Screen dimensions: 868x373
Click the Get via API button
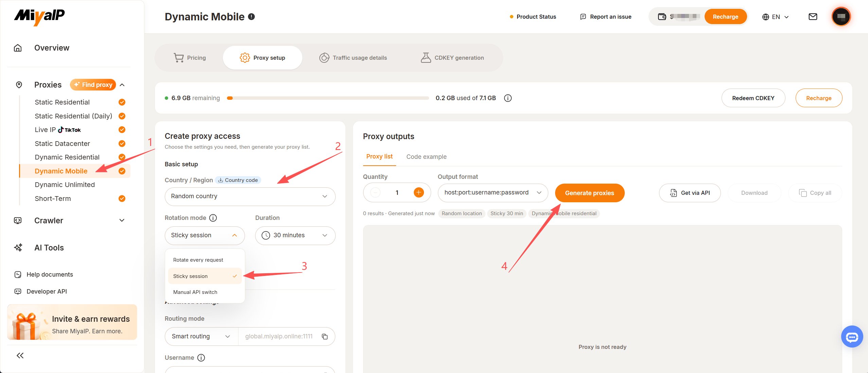[x=690, y=193]
